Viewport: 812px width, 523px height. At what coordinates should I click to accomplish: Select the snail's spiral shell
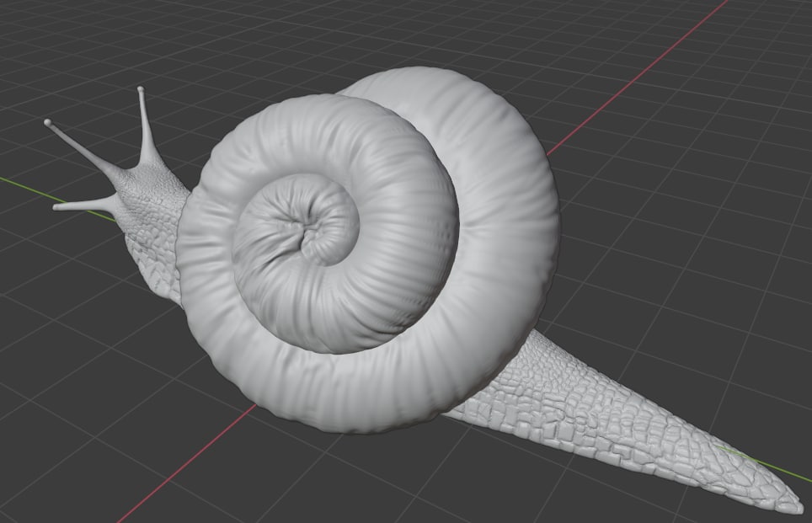tap(369, 250)
